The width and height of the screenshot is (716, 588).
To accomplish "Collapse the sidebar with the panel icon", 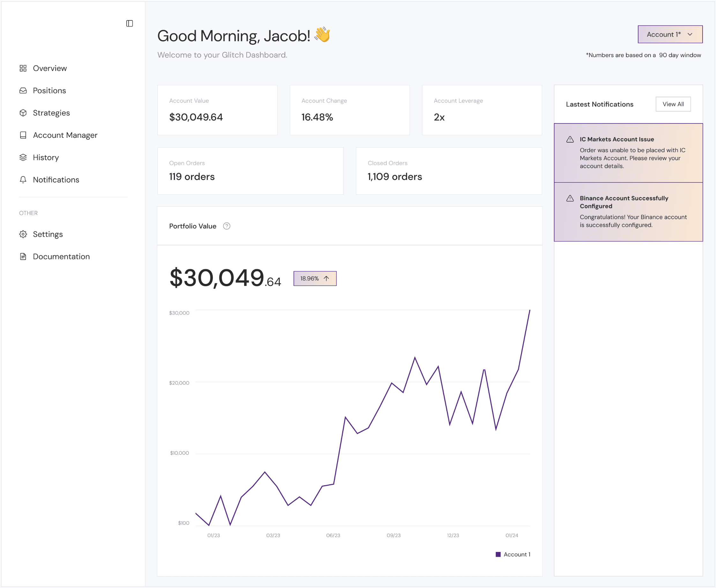I will click(x=129, y=23).
